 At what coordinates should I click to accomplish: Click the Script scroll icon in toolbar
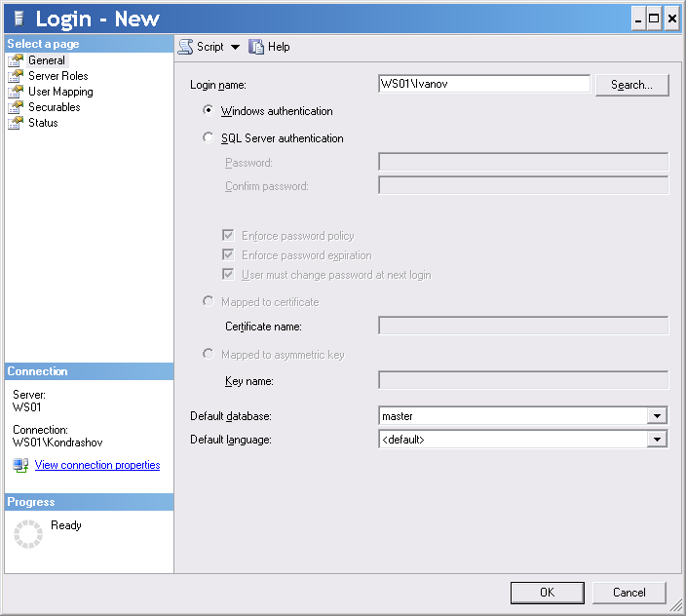tap(185, 47)
